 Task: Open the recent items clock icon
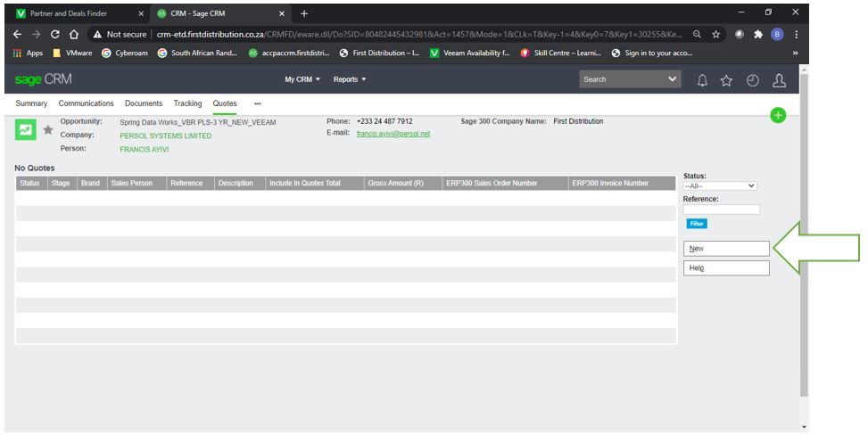pyautogui.click(x=752, y=80)
